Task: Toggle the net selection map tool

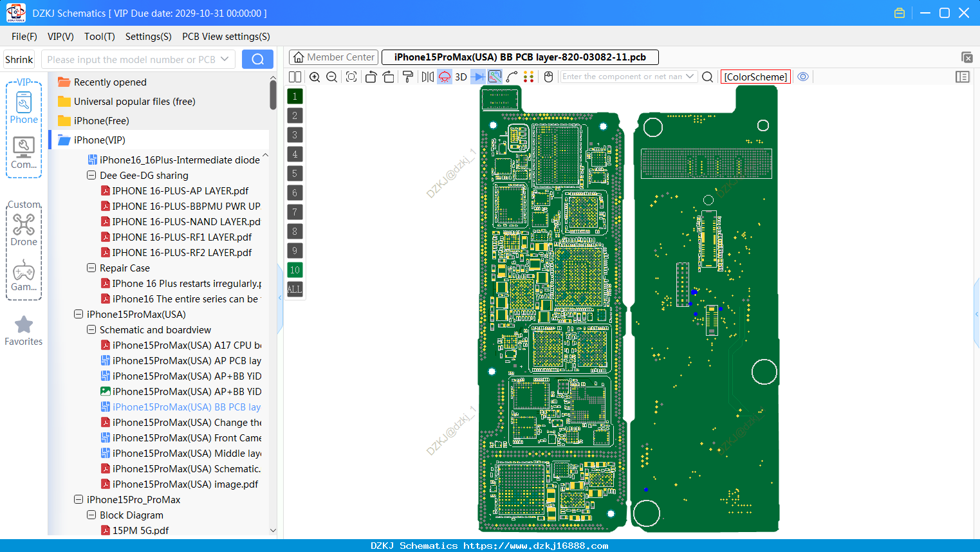Action: click(x=495, y=77)
